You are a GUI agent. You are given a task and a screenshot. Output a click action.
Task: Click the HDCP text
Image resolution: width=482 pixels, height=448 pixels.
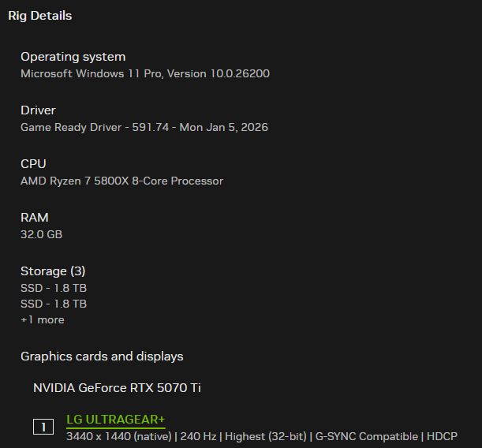tap(443, 436)
